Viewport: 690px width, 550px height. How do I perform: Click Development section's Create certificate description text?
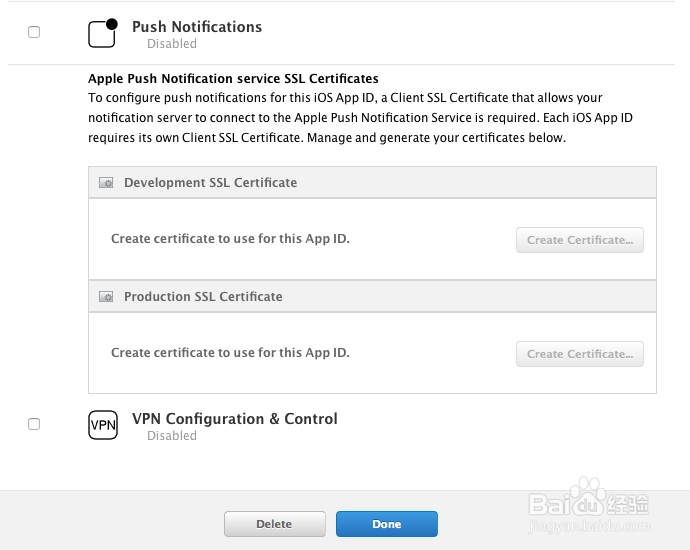coord(230,239)
